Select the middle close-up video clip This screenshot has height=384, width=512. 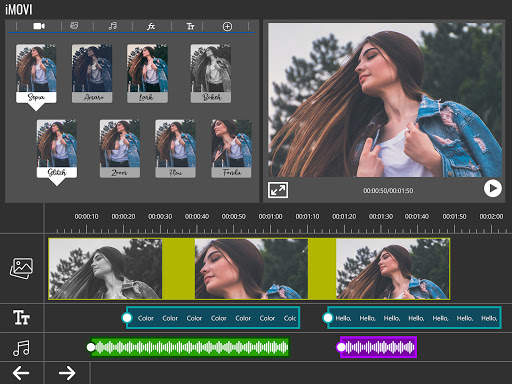click(251, 269)
